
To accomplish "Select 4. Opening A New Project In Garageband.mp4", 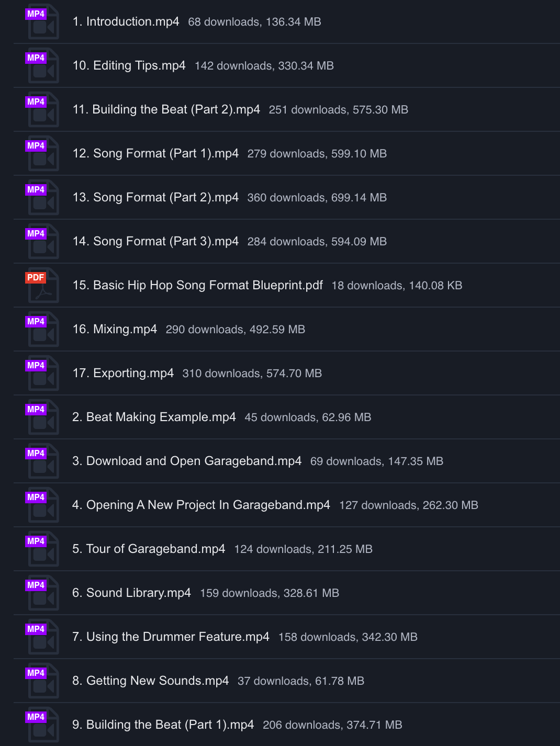I will coord(201,505).
